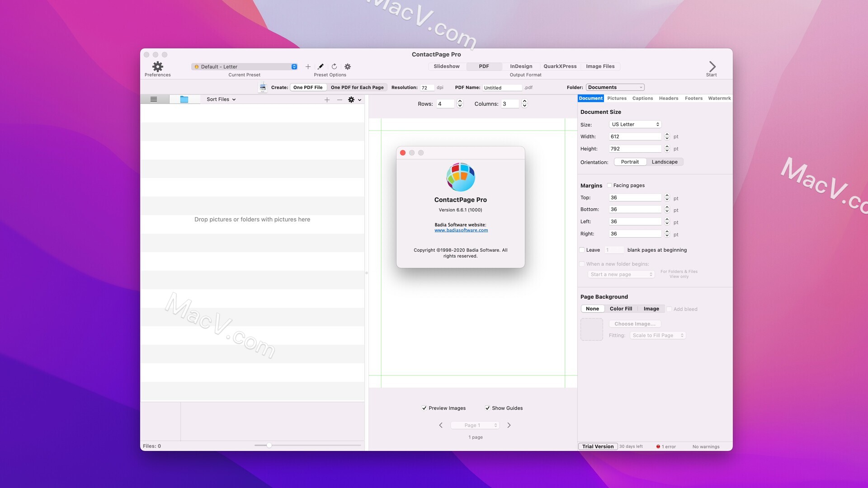Adjust Top margin stepper

(667, 197)
